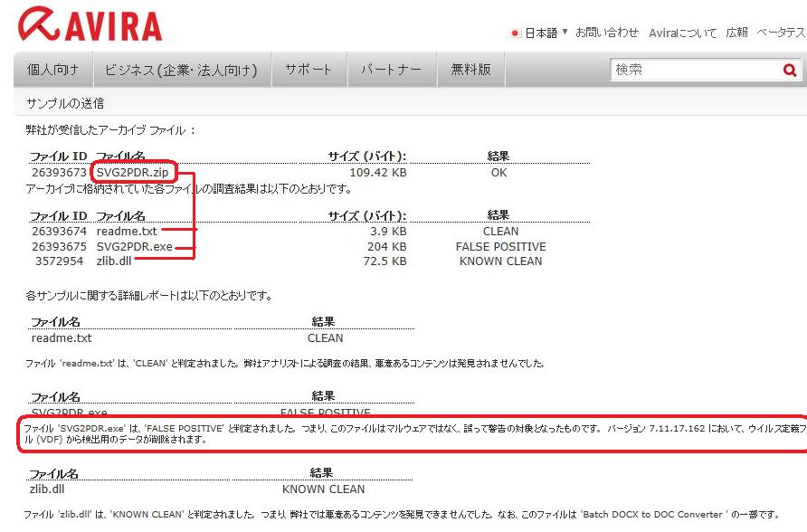
Task: Click the readme.txt CLEAN explanation sentence
Action: coord(285,363)
